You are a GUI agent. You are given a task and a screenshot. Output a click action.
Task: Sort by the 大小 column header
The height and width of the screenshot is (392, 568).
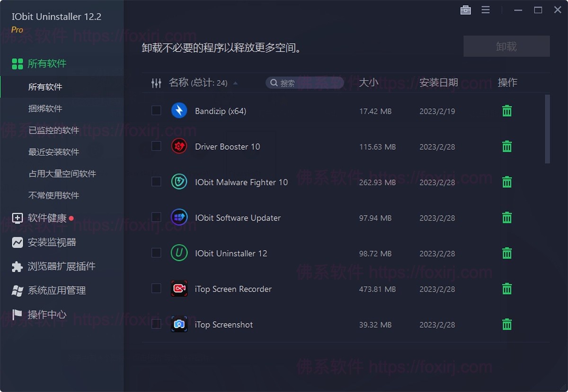pos(369,82)
